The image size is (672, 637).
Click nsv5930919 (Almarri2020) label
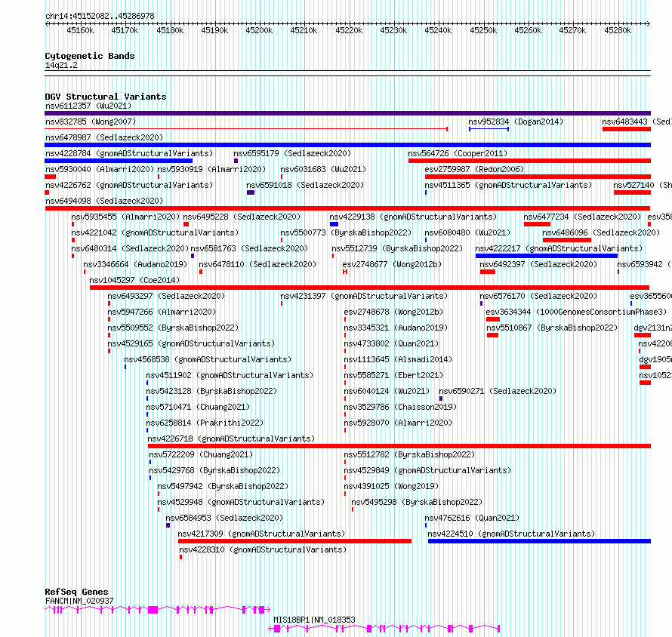pyautogui.click(x=211, y=169)
